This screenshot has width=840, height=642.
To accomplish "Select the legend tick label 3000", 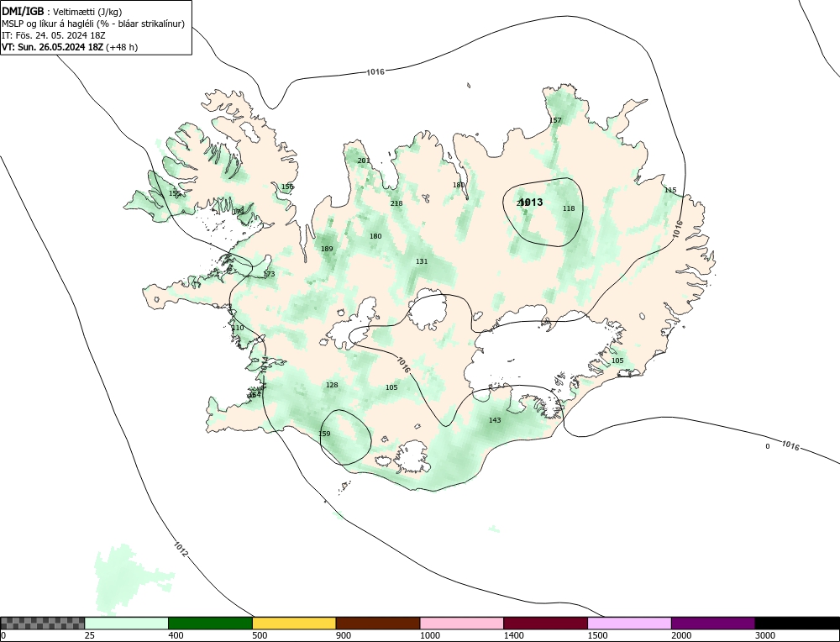I will tap(765, 635).
